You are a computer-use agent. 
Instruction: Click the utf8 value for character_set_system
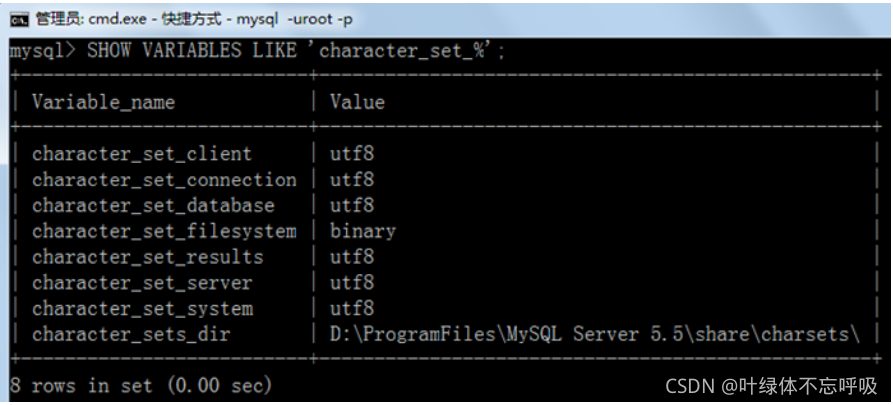click(x=352, y=308)
